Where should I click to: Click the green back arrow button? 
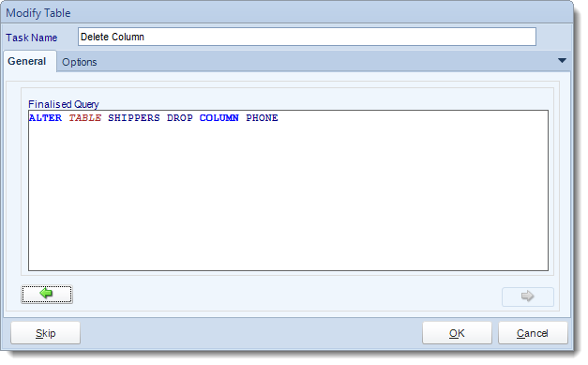pyautogui.click(x=47, y=295)
